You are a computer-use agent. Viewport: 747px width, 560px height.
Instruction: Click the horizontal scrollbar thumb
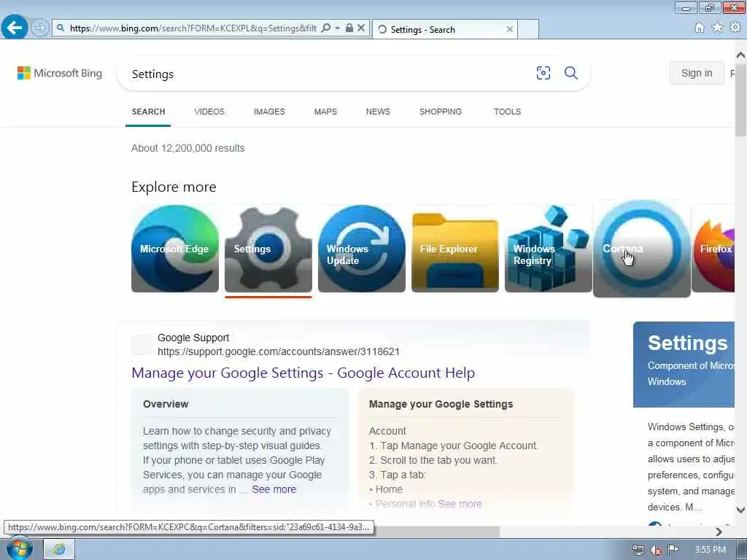[x=437, y=532]
